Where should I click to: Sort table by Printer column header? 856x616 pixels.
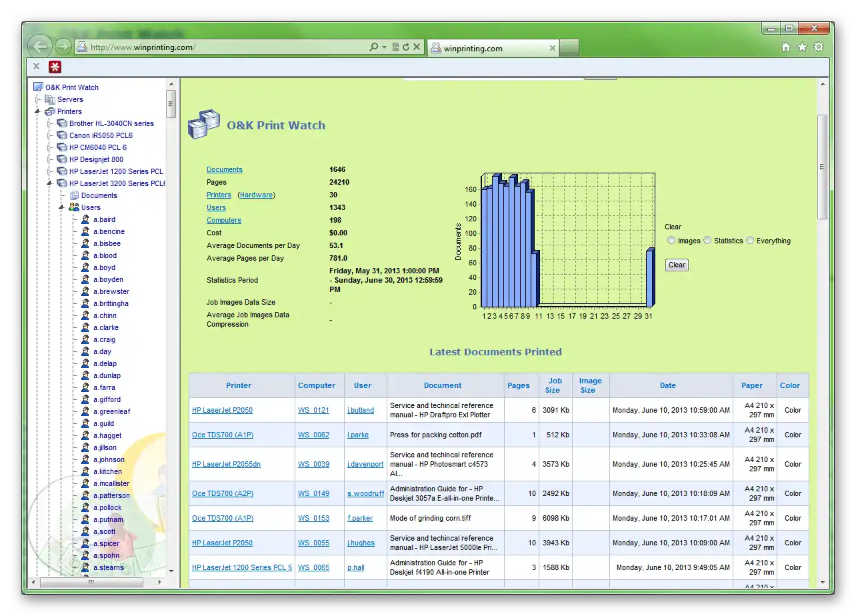click(x=239, y=385)
